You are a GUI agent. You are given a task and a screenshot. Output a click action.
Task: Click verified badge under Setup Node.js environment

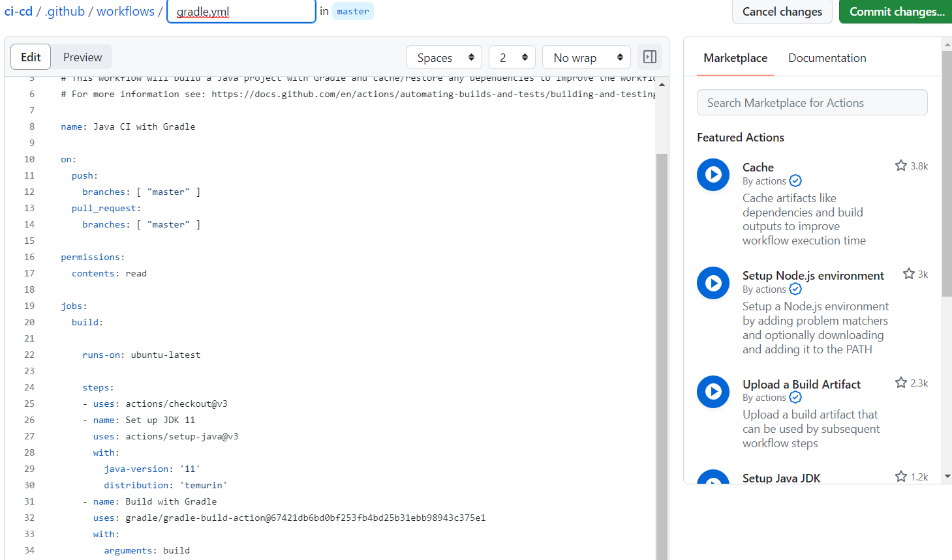tap(795, 289)
